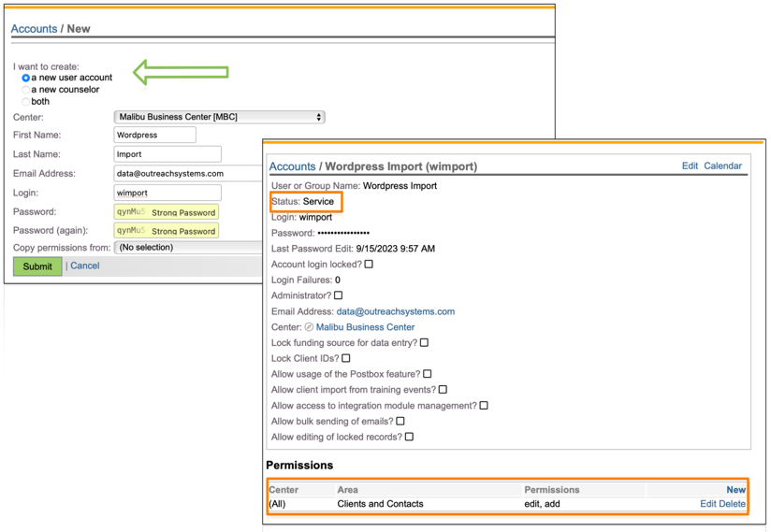Toggle 'Allow usage of the Postbox feature?' checkbox
The width and height of the screenshot is (771, 532).
pos(428,374)
